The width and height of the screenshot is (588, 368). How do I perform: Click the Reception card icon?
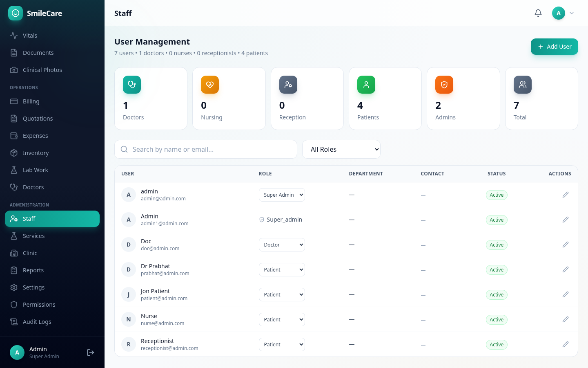point(288,85)
